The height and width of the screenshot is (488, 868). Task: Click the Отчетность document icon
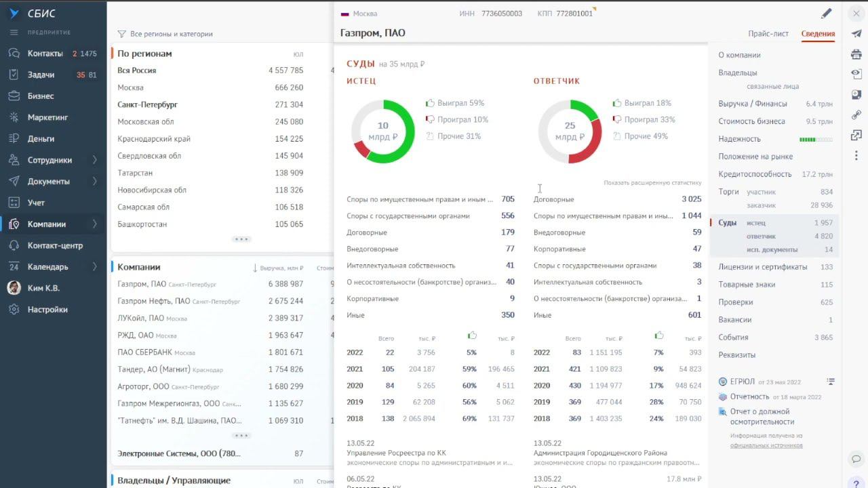tap(724, 396)
